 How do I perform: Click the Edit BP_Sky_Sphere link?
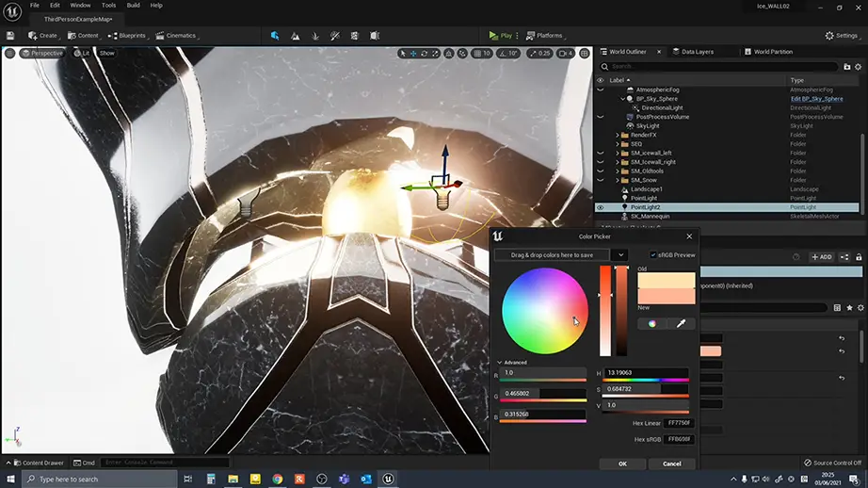(x=819, y=99)
